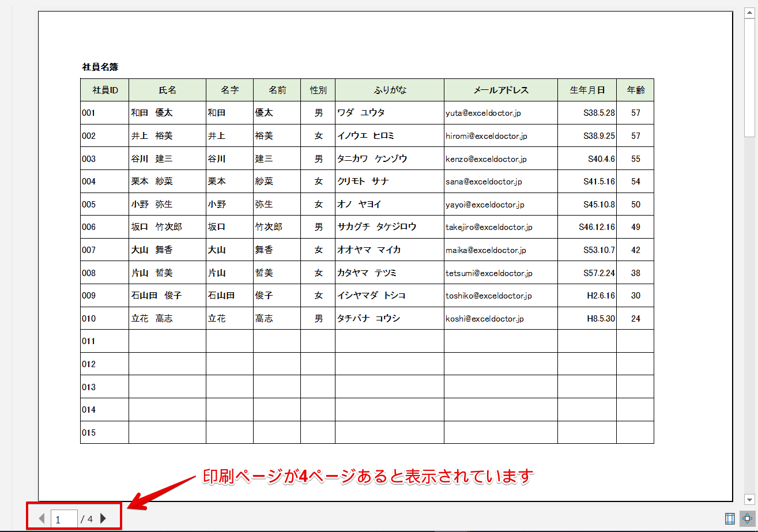758x532 pixels.
Task: Click birthdate S53.10.7
Action: (x=599, y=250)
